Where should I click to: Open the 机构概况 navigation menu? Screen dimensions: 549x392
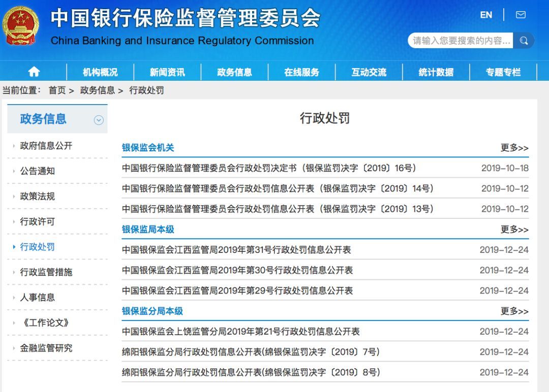pyautogui.click(x=100, y=72)
